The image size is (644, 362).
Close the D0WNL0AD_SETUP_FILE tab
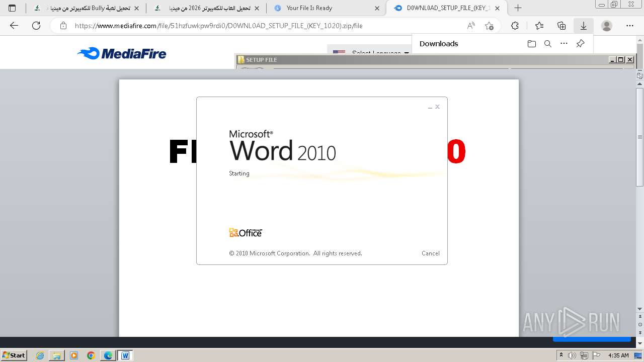tap(498, 8)
